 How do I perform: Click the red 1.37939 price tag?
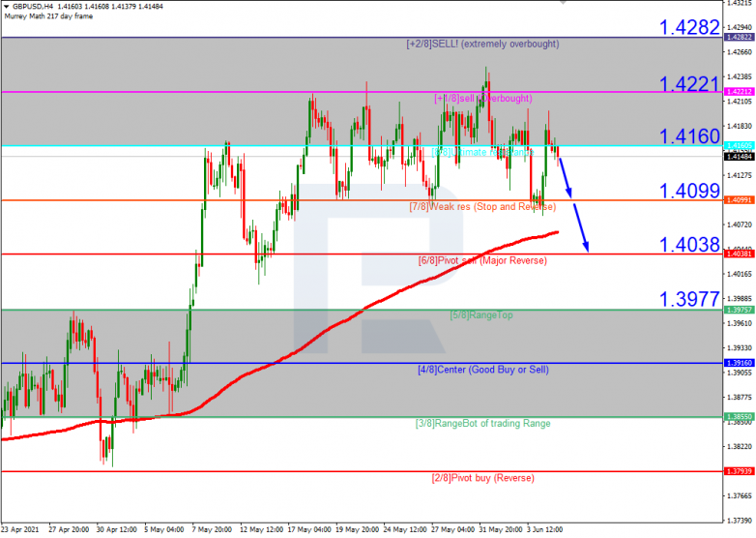pos(739,471)
